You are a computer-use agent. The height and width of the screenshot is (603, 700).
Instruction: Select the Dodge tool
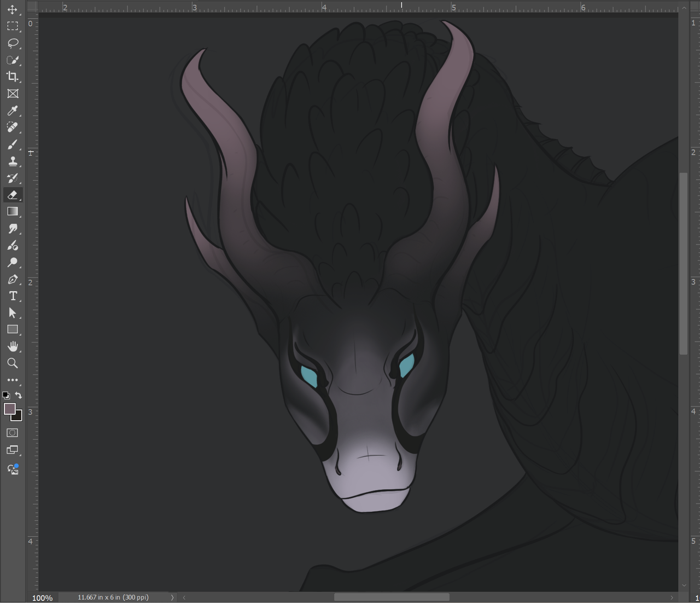click(13, 262)
